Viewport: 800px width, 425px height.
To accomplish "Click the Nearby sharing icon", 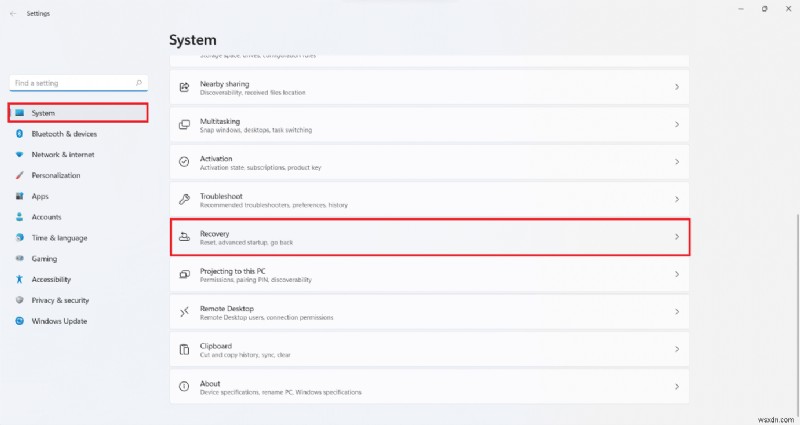I will tap(184, 88).
